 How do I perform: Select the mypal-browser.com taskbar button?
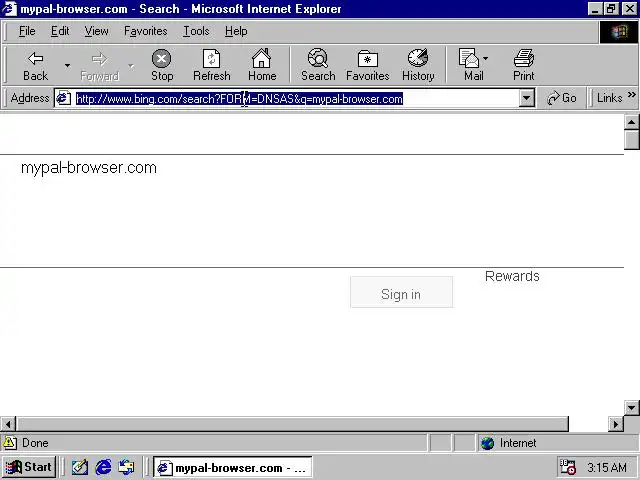(233, 468)
